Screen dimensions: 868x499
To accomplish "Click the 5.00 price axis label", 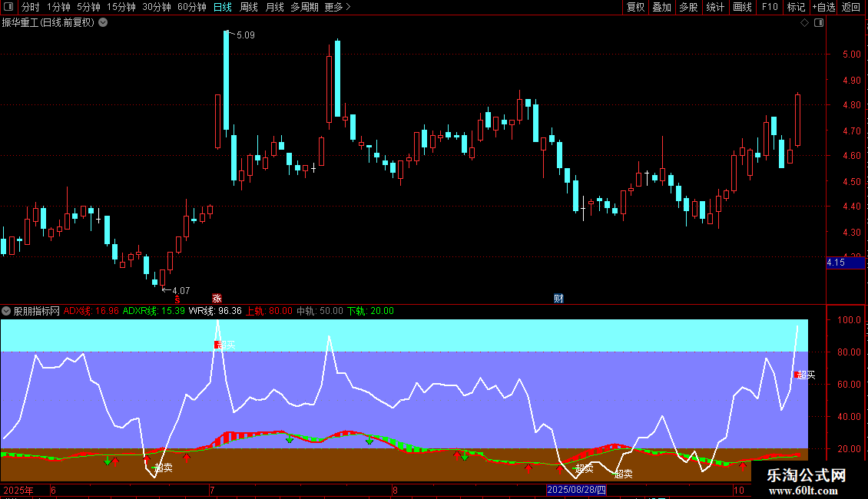I will tap(851, 55).
